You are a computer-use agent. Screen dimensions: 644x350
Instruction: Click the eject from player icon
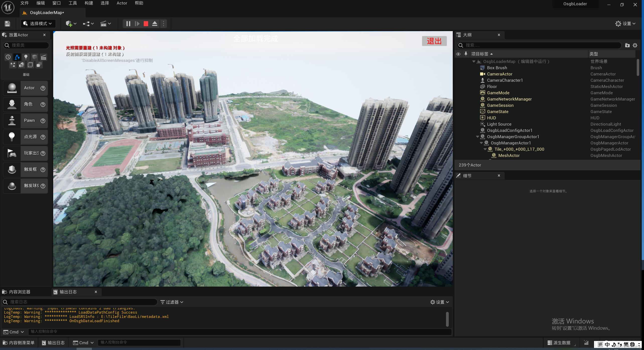click(x=155, y=24)
